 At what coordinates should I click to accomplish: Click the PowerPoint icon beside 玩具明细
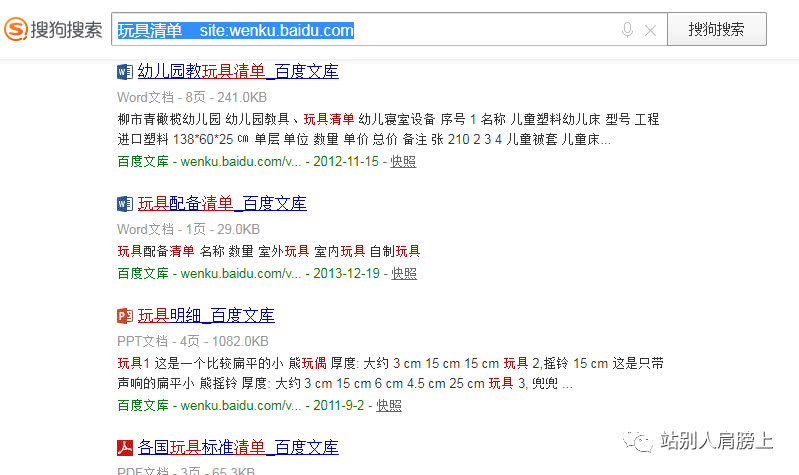click(x=125, y=316)
